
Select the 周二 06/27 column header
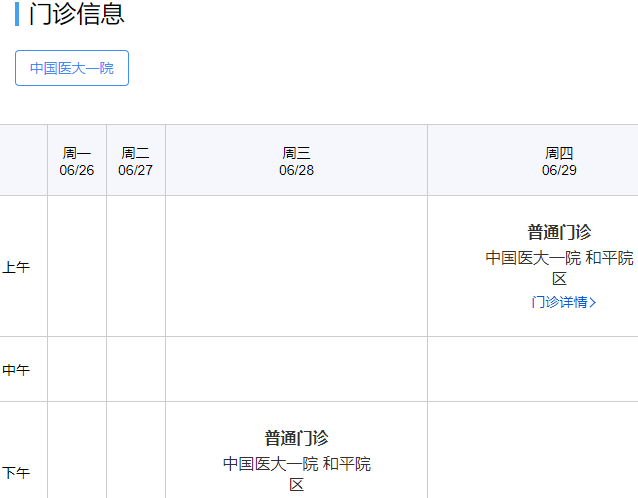pos(135,161)
